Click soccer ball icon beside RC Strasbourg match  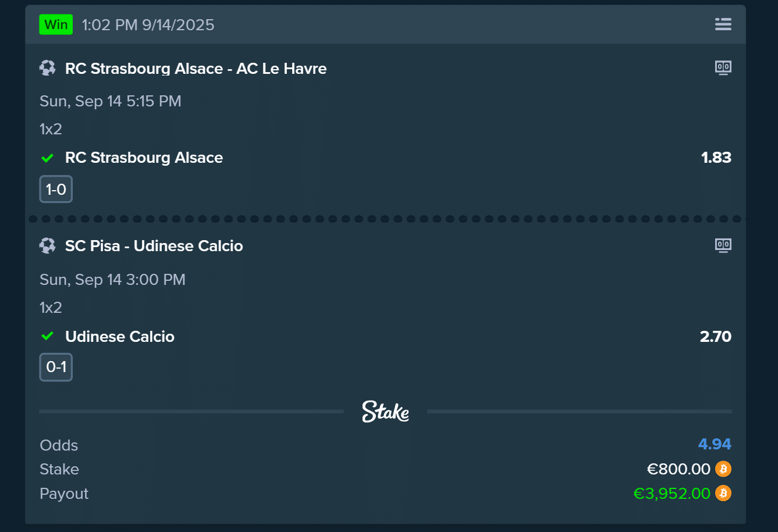(48, 69)
